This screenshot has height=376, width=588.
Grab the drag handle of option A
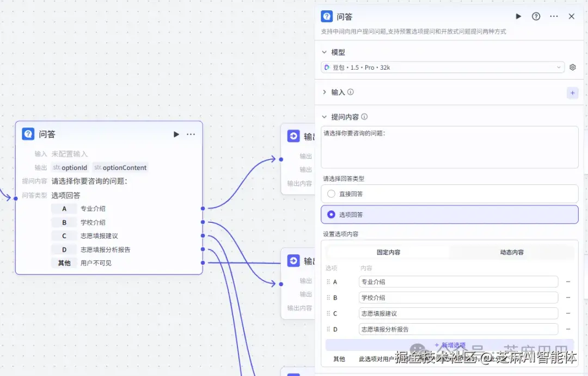pyautogui.click(x=328, y=282)
